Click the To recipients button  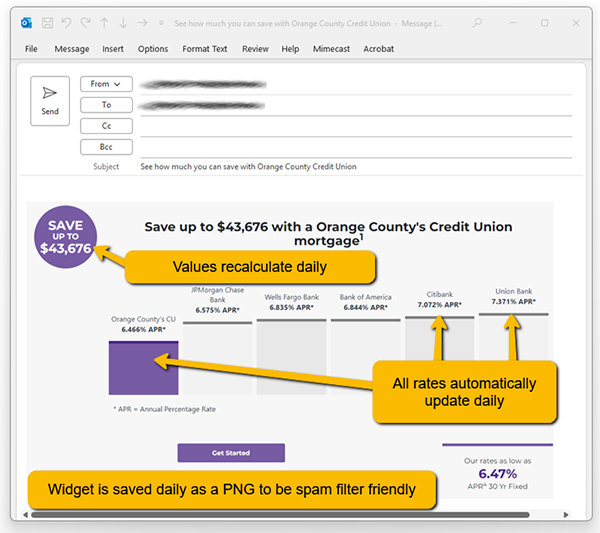[106, 105]
